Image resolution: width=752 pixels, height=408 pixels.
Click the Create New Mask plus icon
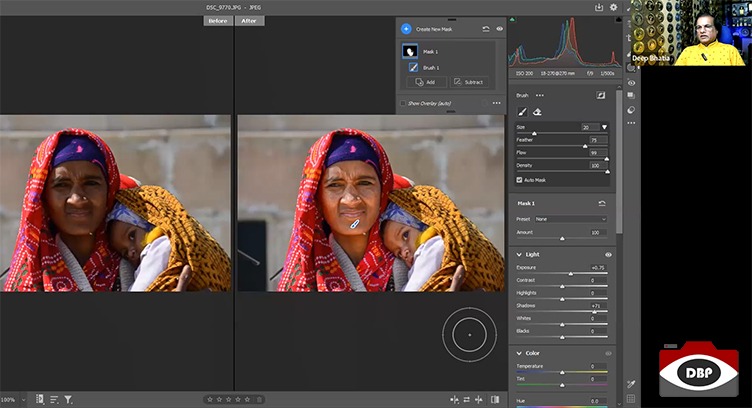[x=406, y=30]
